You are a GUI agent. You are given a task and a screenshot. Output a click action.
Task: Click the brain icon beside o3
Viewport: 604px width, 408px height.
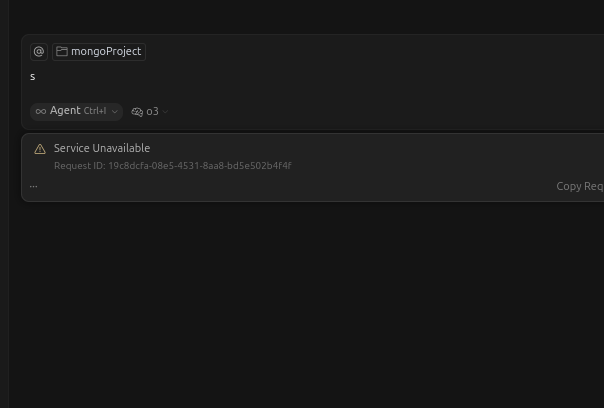point(137,112)
